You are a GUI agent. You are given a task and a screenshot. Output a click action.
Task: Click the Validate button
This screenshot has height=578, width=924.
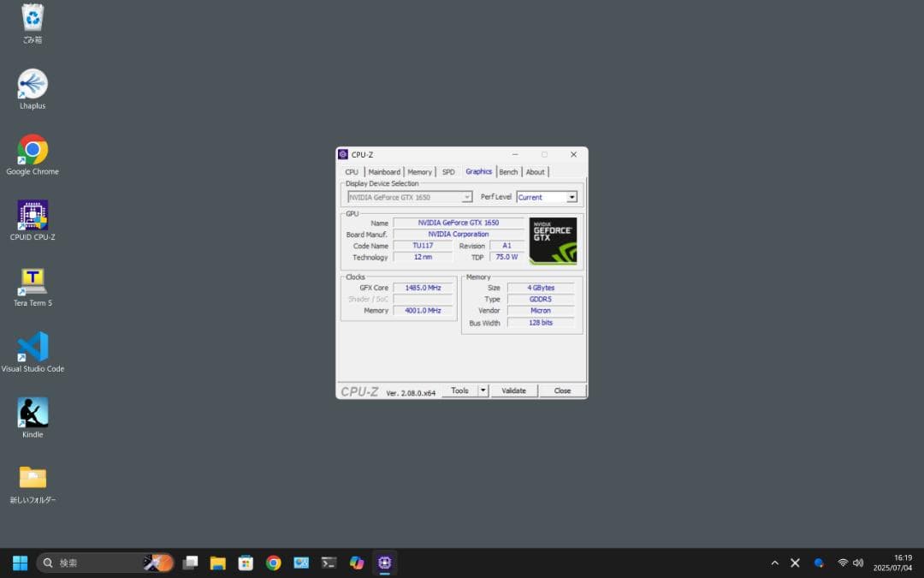tap(514, 390)
